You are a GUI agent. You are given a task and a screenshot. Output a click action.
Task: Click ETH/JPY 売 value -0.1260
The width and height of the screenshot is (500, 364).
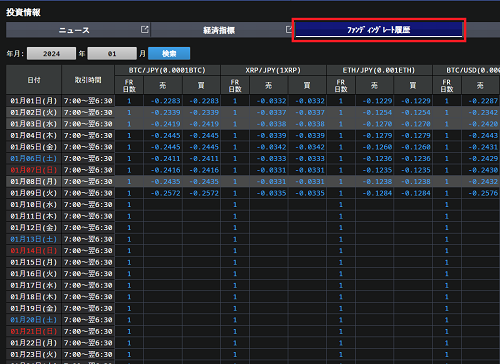coord(377,147)
